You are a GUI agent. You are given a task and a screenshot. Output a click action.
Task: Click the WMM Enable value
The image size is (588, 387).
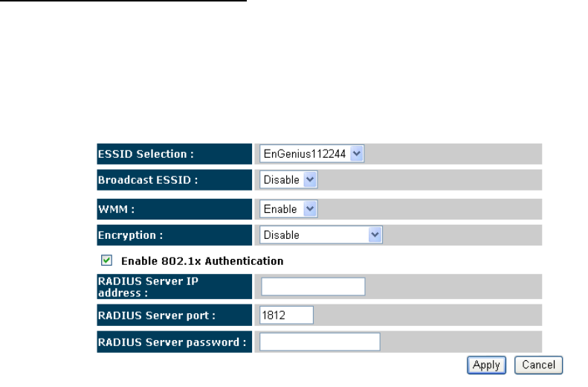[280, 209]
